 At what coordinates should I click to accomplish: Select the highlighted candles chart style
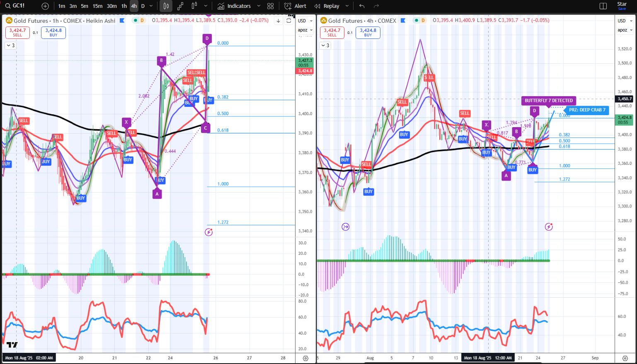click(x=166, y=6)
